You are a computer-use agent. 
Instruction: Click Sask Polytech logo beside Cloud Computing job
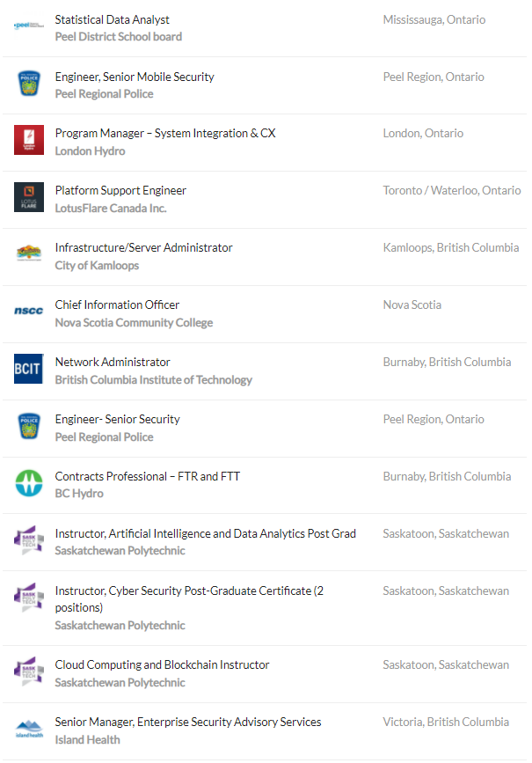pos(29,672)
